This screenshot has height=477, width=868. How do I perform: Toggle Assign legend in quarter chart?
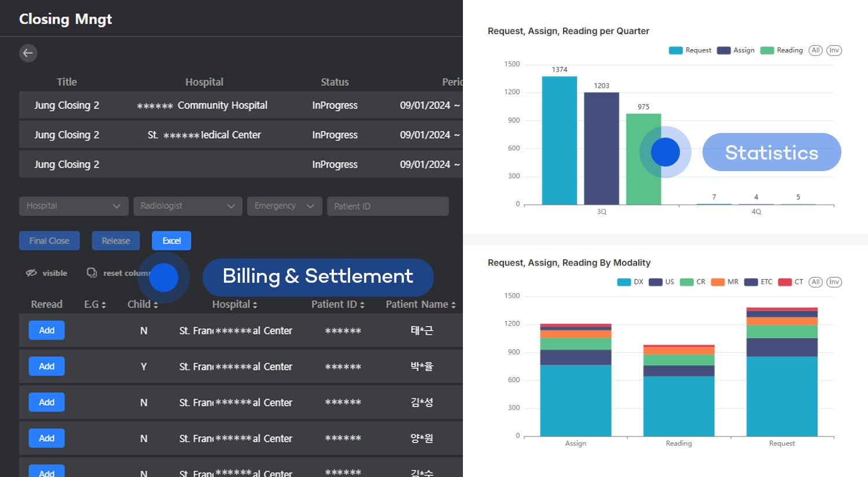click(735, 50)
